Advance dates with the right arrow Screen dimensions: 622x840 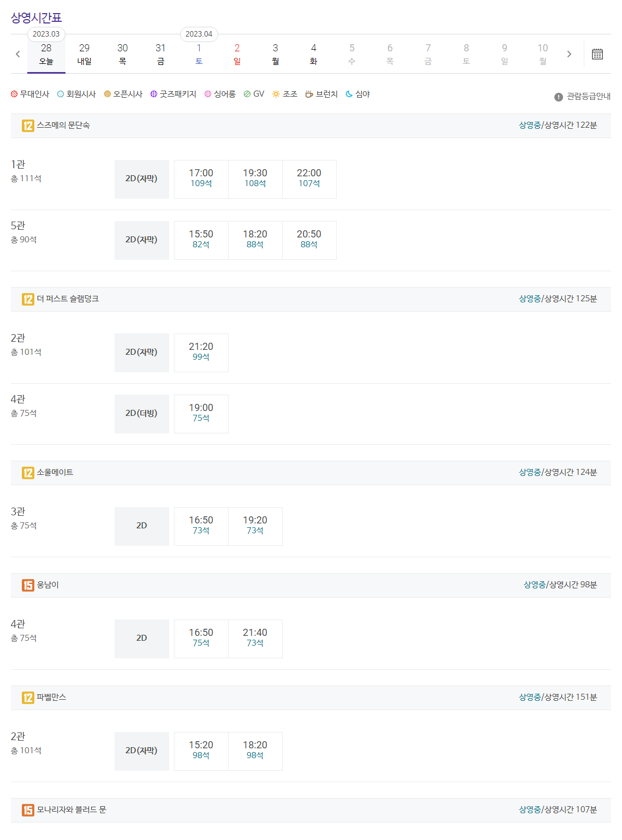pyautogui.click(x=569, y=54)
